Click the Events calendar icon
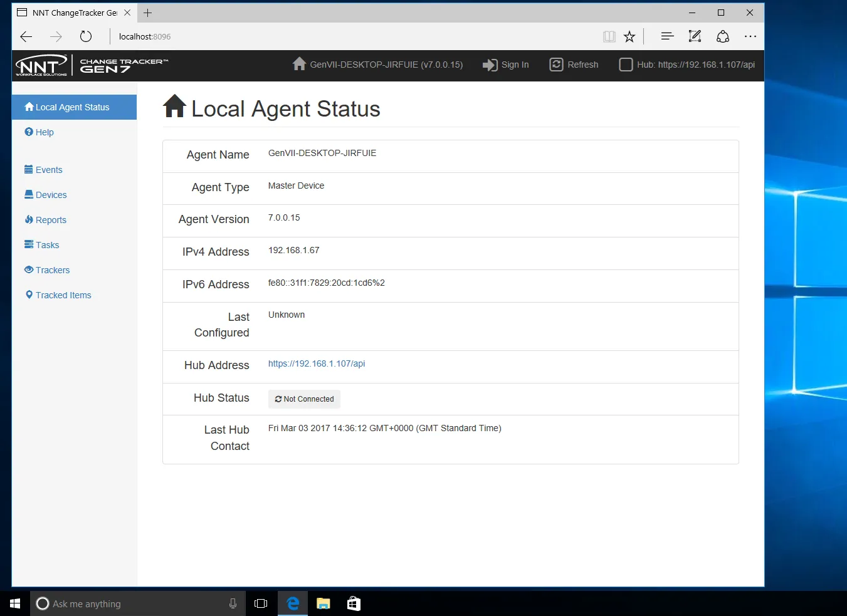The width and height of the screenshot is (847, 616). (29, 169)
